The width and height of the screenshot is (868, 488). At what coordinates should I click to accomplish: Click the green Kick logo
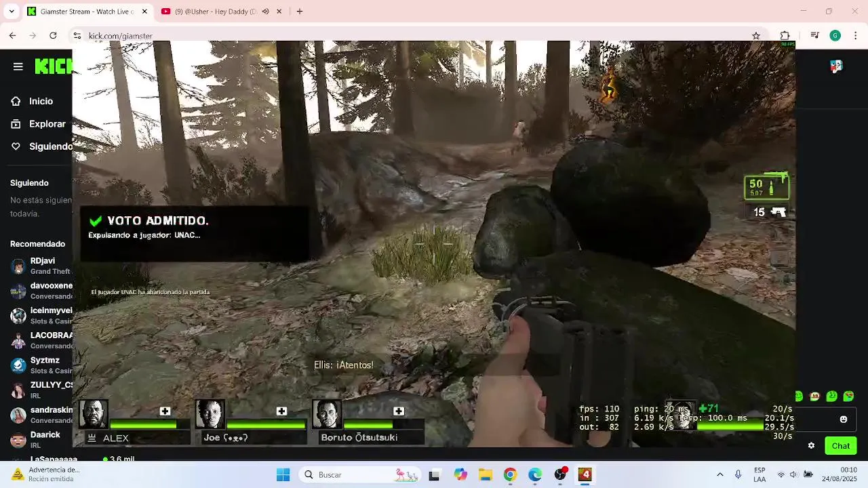(54, 66)
